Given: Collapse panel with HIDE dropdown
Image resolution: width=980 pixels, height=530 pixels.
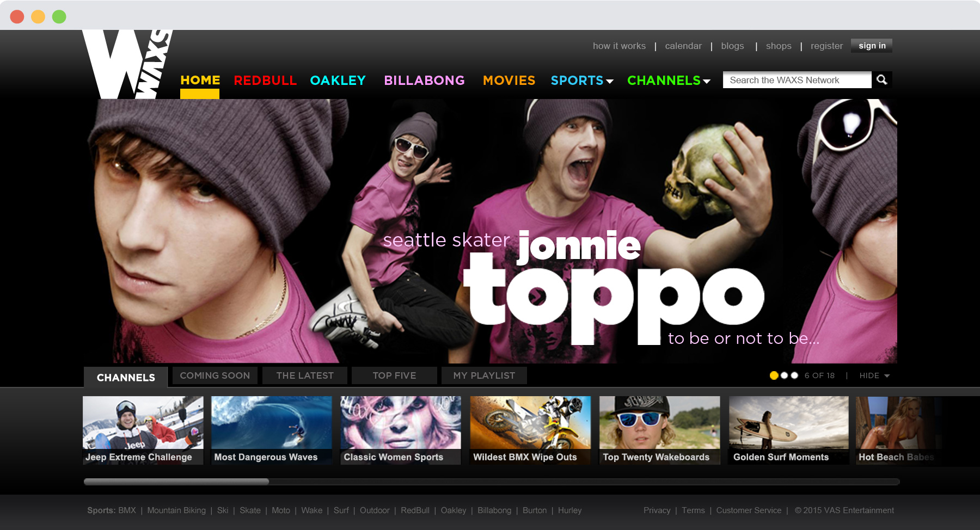Looking at the screenshot, I should tap(874, 375).
